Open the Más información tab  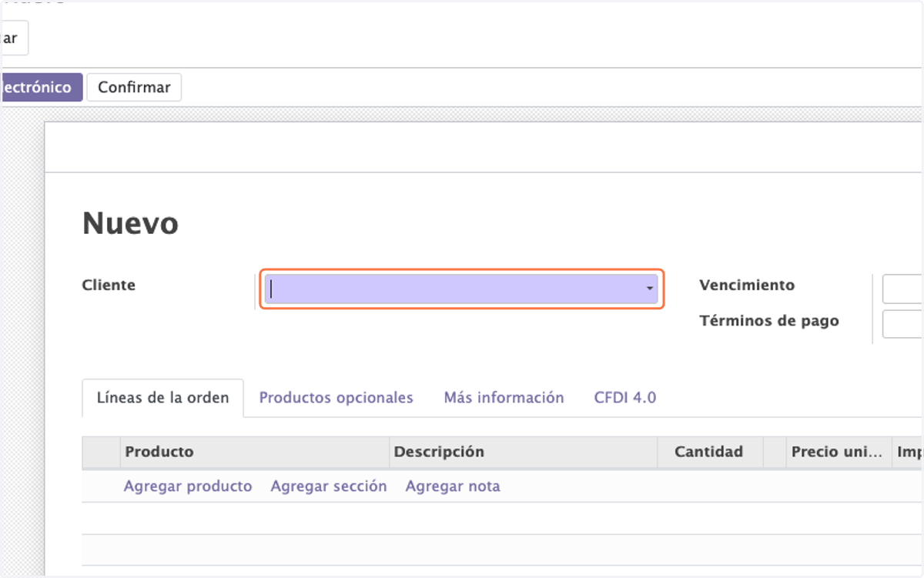[x=504, y=398]
